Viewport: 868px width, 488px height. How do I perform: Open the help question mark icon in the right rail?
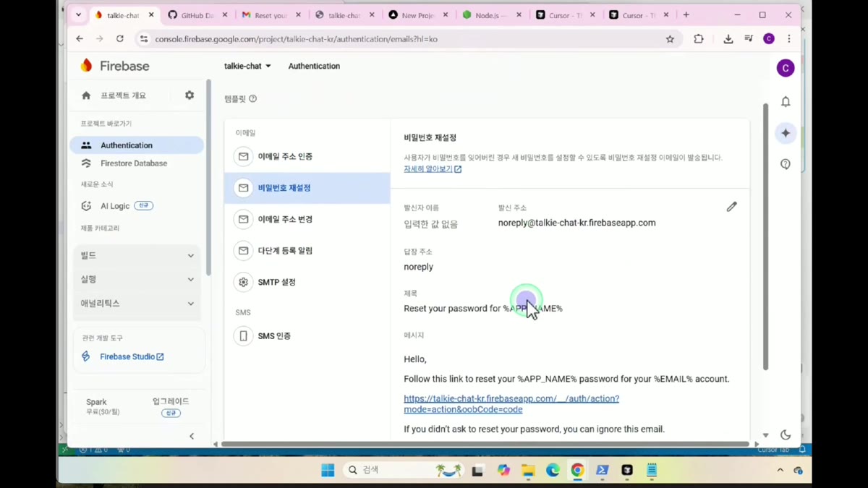tap(786, 164)
